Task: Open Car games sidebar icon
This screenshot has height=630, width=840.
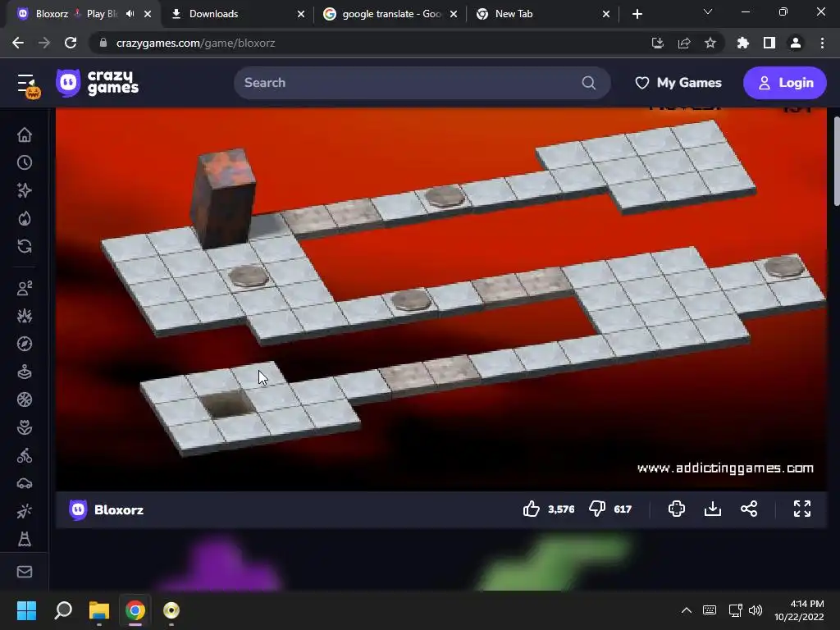Action: (24, 483)
